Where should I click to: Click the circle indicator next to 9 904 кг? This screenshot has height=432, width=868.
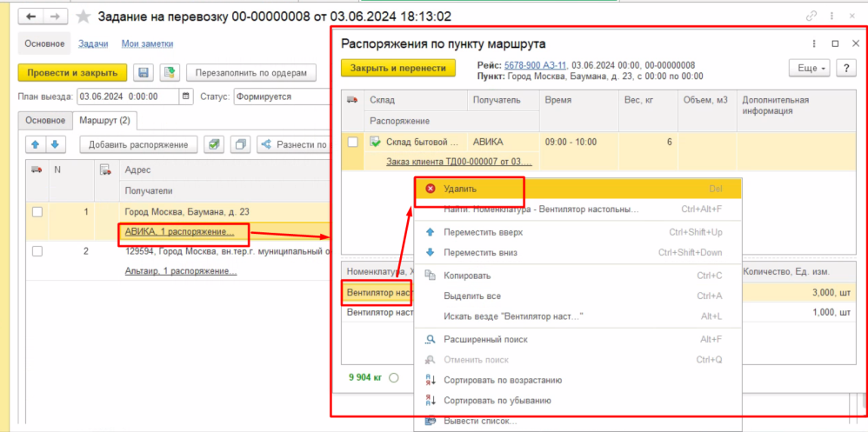(x=394, y=377)
